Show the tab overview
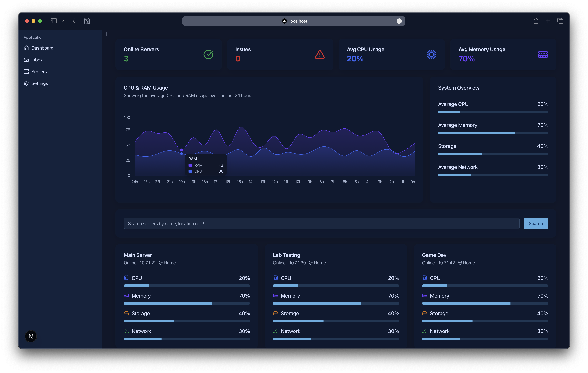Screen dimensions: 588x373 [x=560, y=21]
